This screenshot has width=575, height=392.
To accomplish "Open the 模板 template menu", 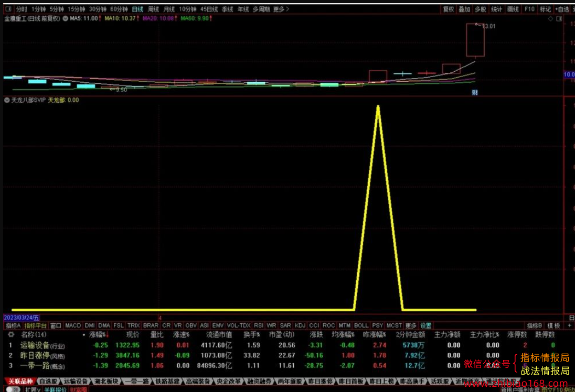I will [x=553, y=325].
